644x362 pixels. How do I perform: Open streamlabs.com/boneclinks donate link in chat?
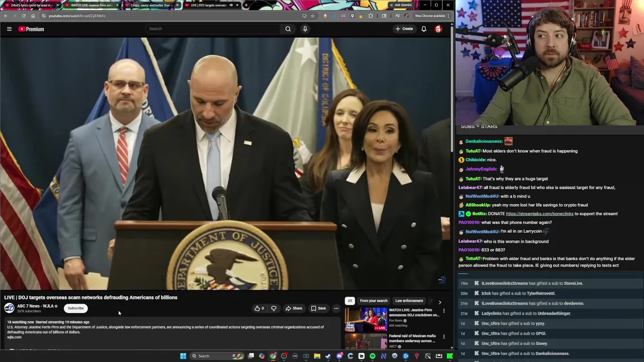[539, 214]
